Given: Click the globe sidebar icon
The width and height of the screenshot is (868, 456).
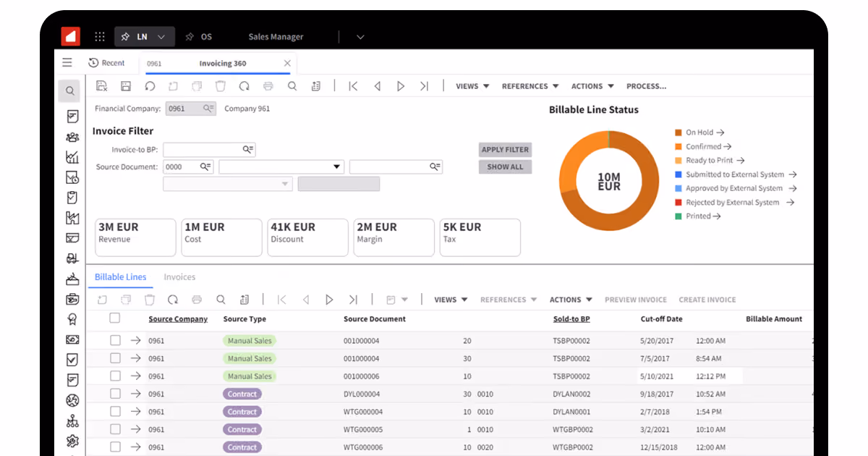Looking at the screenshot, I should [72, 400].
